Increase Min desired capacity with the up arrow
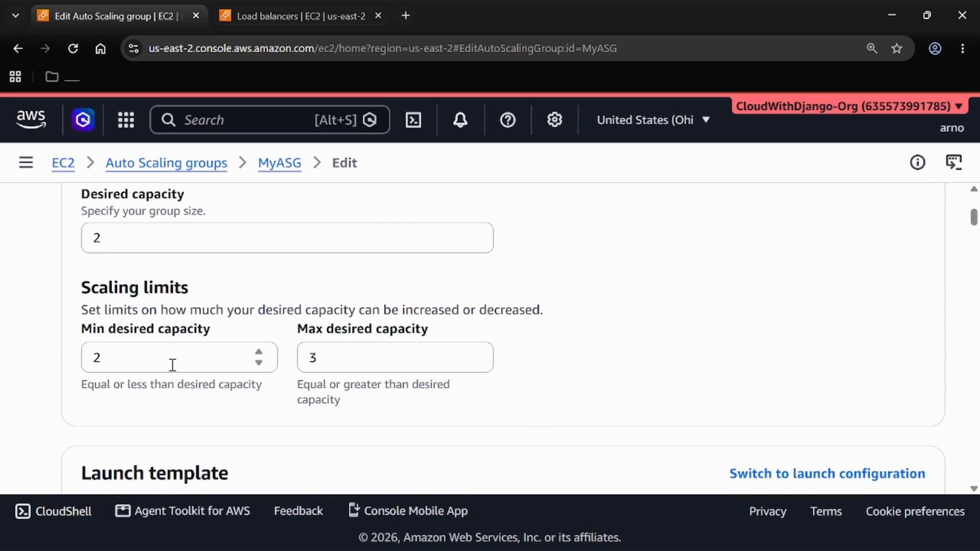Screen dimensions: 980x551 [259, 352]
